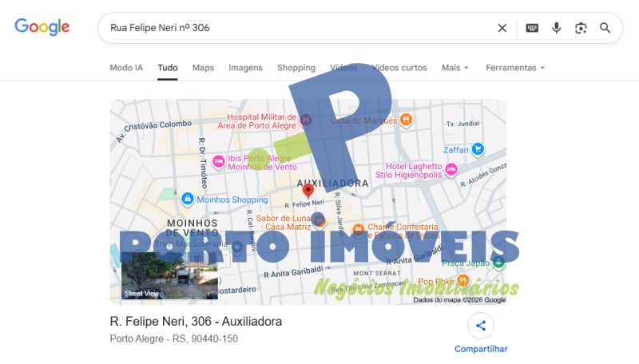Submit search with magnifier icon
639x364 pixels.
click(605, 28)
